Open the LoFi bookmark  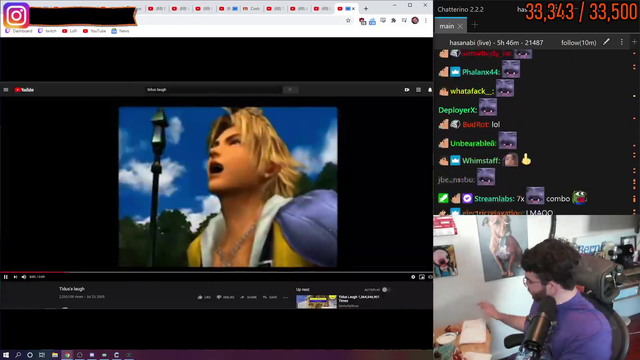click(70, 31)
